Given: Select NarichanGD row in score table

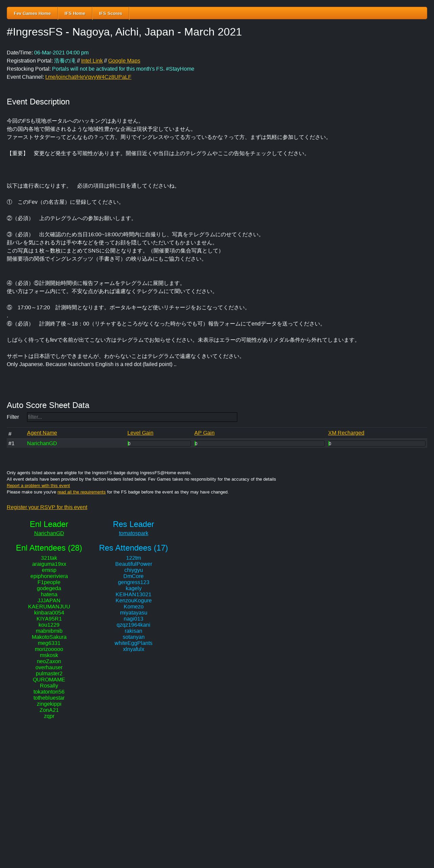Looking at the screenshot, I should pos(217,443).
